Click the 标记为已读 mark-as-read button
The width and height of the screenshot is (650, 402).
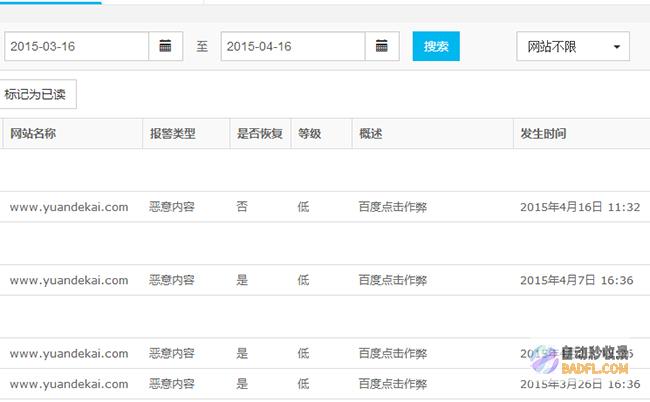pyautogui.click(x=36, y=94)
